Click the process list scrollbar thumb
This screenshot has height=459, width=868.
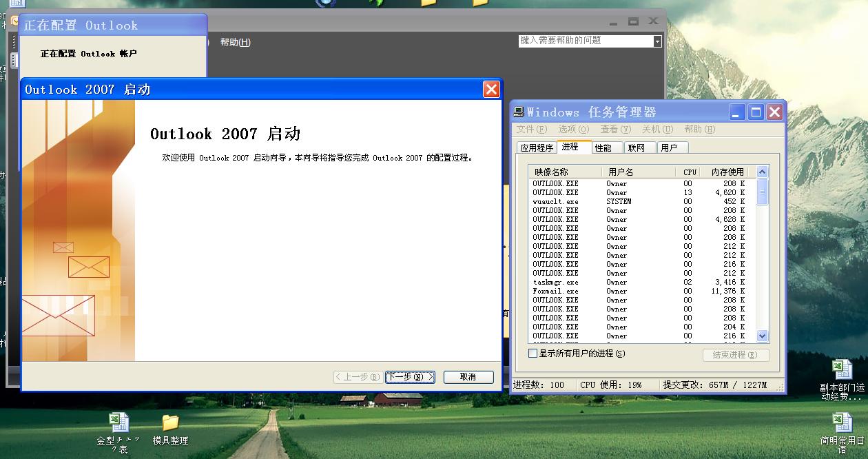(x=762, y=192)
